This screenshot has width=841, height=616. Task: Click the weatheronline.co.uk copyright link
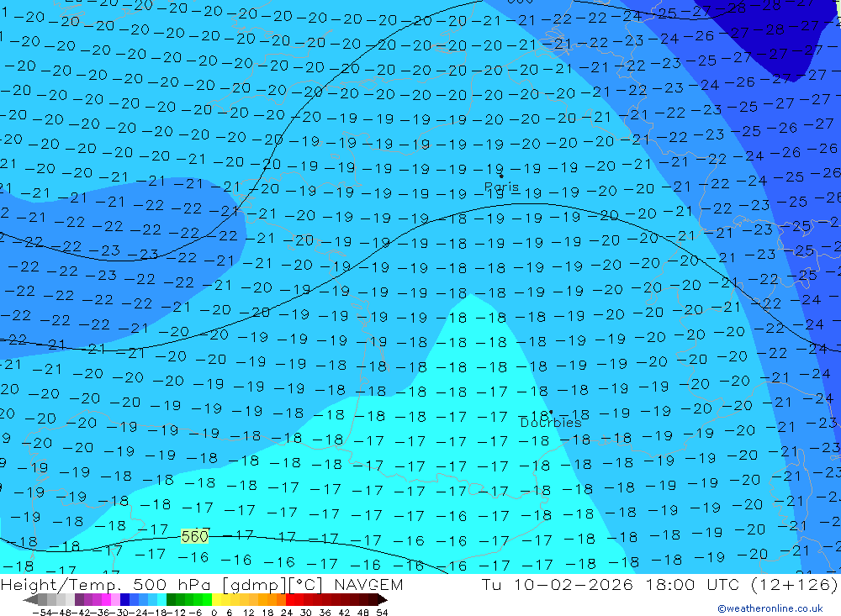(770, 608)
